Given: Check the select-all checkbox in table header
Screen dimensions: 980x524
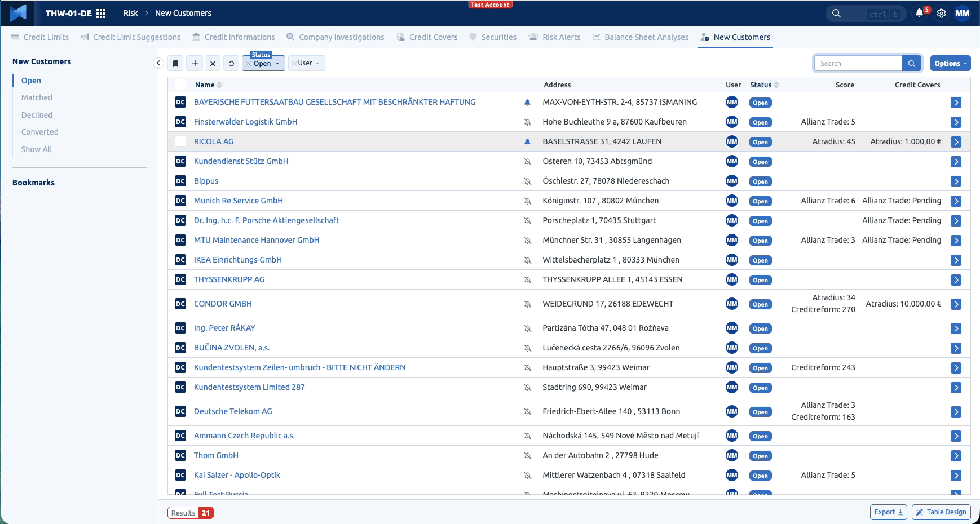Looking at the screenshot, I should point(180,85).
